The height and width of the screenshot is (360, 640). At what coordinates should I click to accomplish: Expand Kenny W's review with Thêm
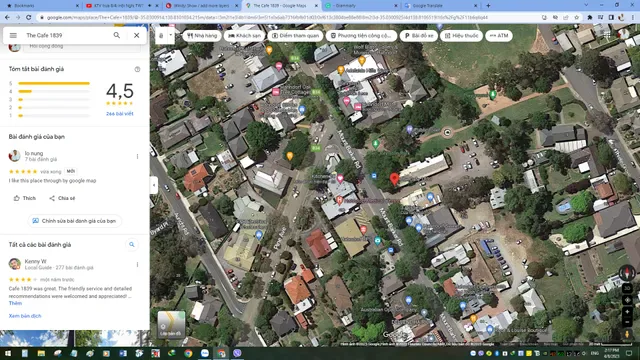tap(15, 303)
